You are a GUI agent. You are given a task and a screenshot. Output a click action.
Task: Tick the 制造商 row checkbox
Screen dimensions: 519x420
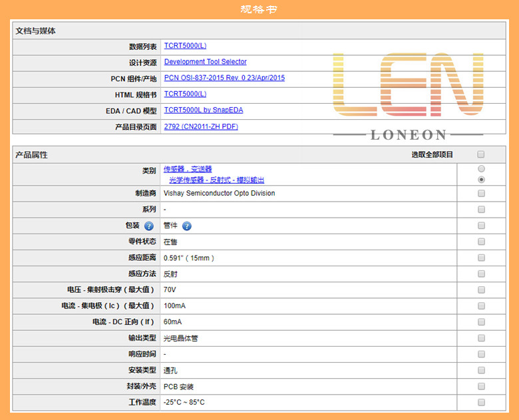click(481, 194)
